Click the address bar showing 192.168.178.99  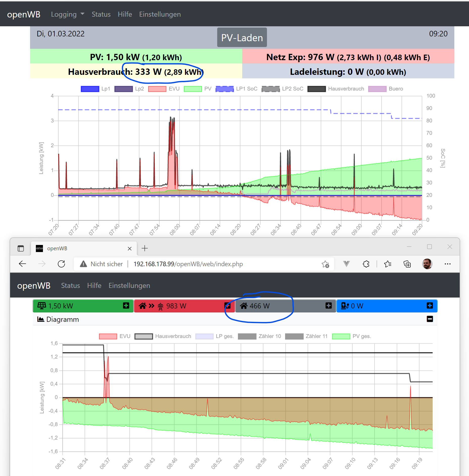204,264
